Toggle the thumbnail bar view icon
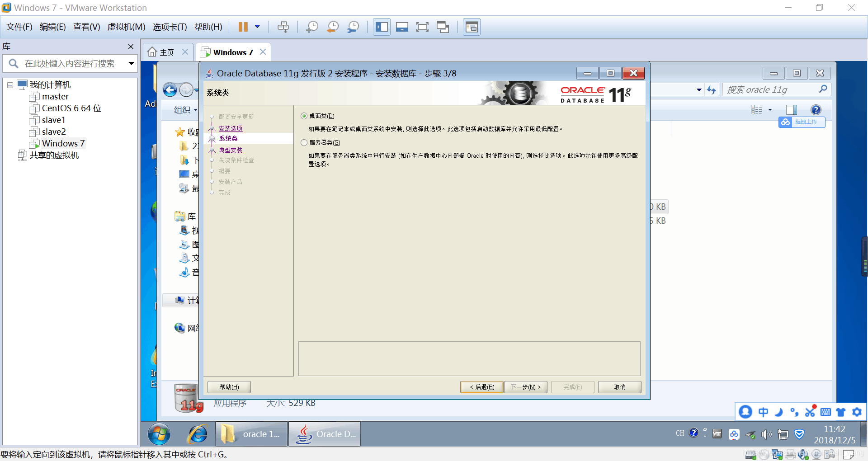The height and width of the screenshot is (461, 868). 472,27
